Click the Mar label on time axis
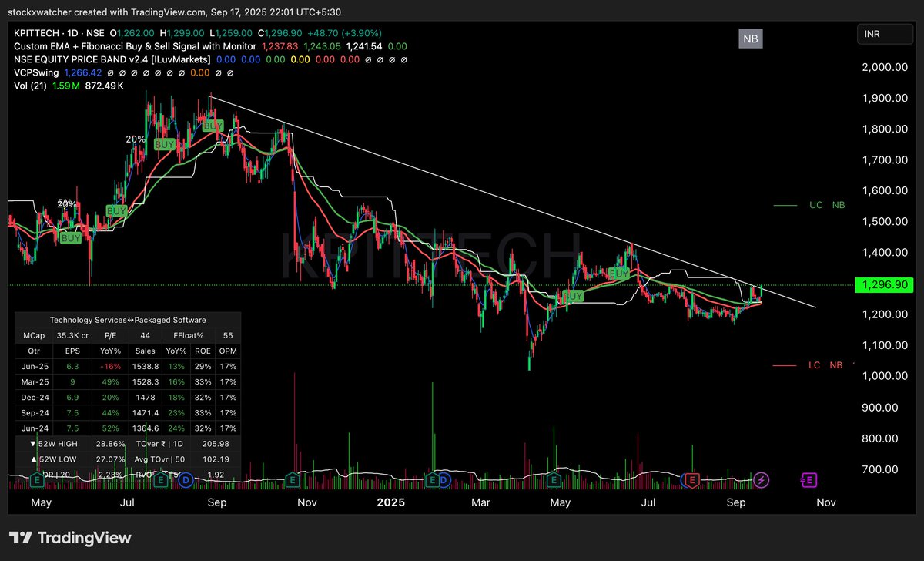924x561 pixels. click(480, 502)
